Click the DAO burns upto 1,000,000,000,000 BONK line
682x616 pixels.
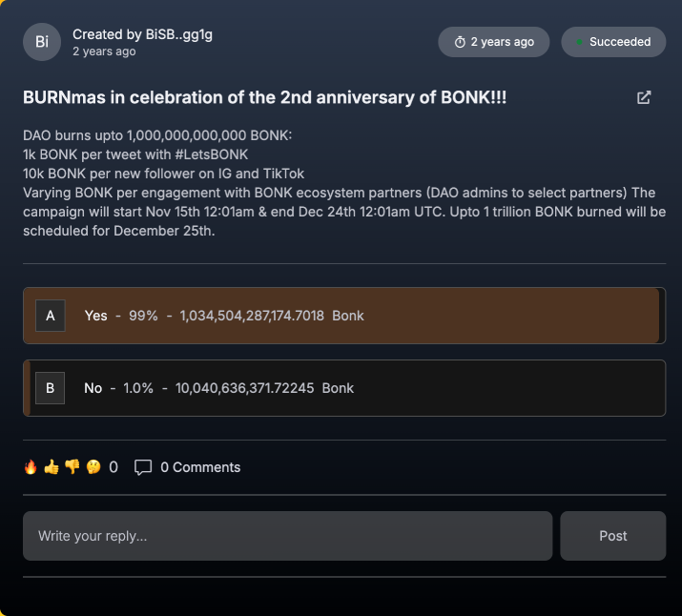coord(157,135)
